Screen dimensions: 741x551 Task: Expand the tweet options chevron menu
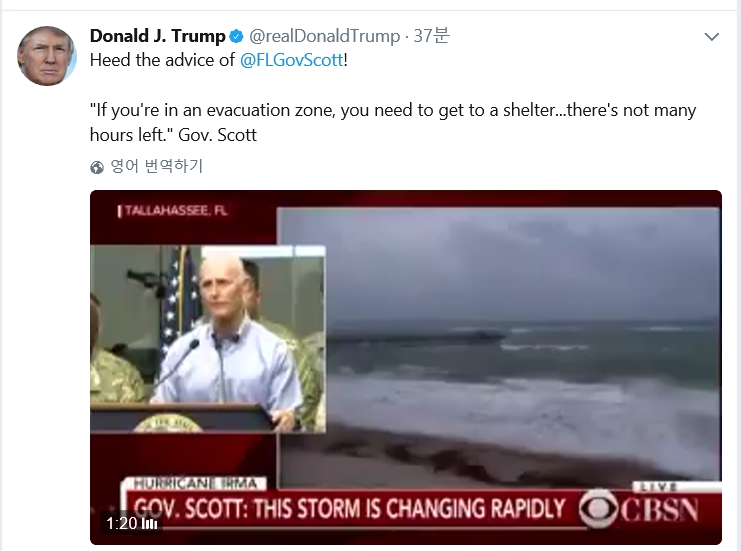[x=711, y=37]
